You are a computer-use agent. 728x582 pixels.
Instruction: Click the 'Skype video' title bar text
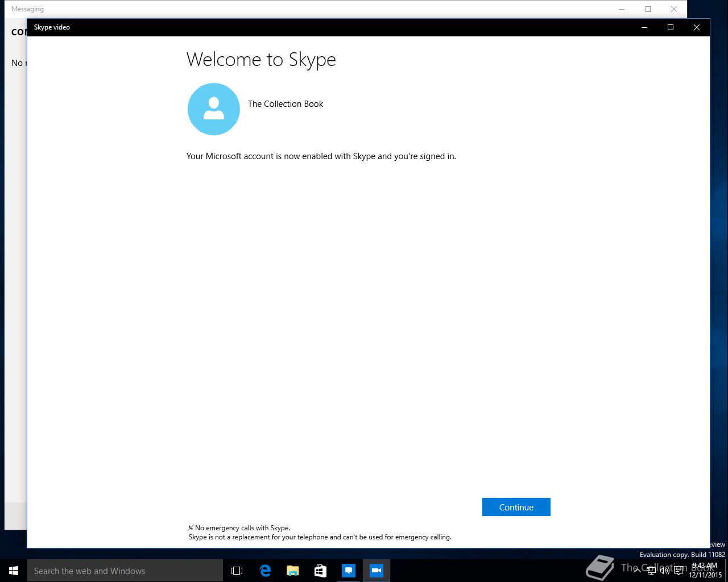point(52,27)
